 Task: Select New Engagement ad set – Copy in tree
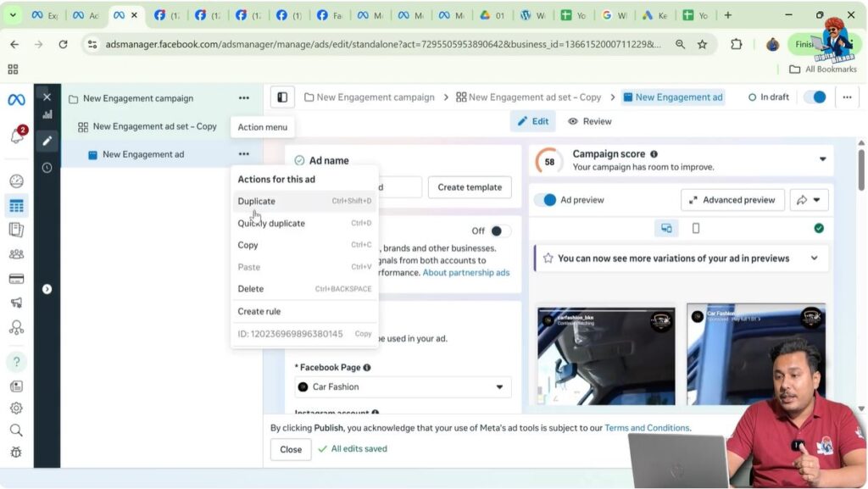tap(155, 126)
